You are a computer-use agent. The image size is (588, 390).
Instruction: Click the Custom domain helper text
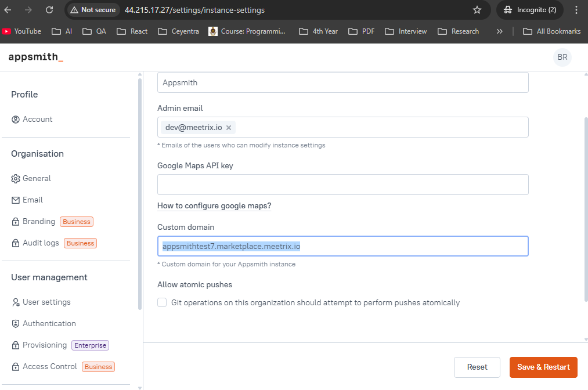tap(226, 264)
